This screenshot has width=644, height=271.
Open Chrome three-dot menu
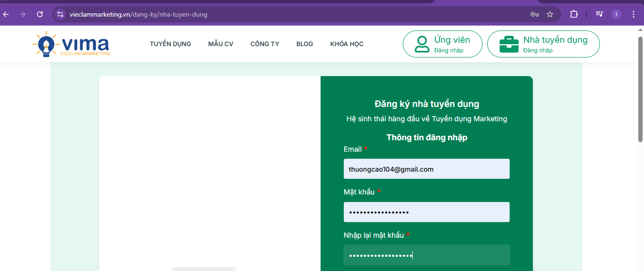[x=634, y=14]
